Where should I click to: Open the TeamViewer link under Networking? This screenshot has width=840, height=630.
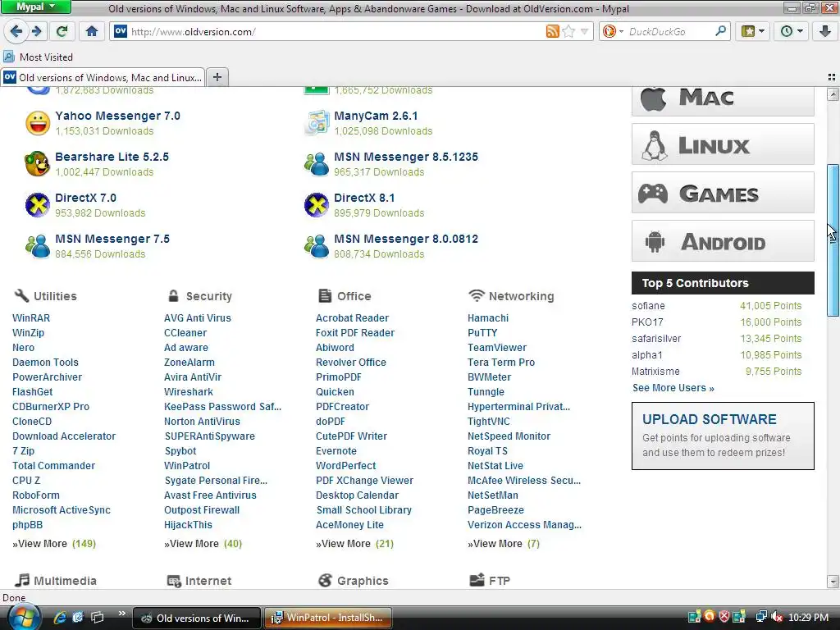pos(497,348)
